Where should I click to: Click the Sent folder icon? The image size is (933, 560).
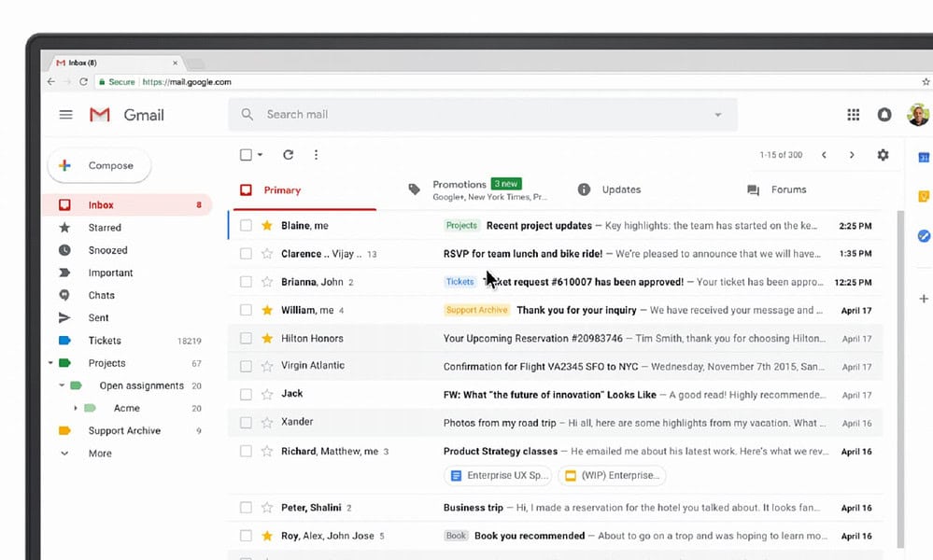tap(65, 317)
